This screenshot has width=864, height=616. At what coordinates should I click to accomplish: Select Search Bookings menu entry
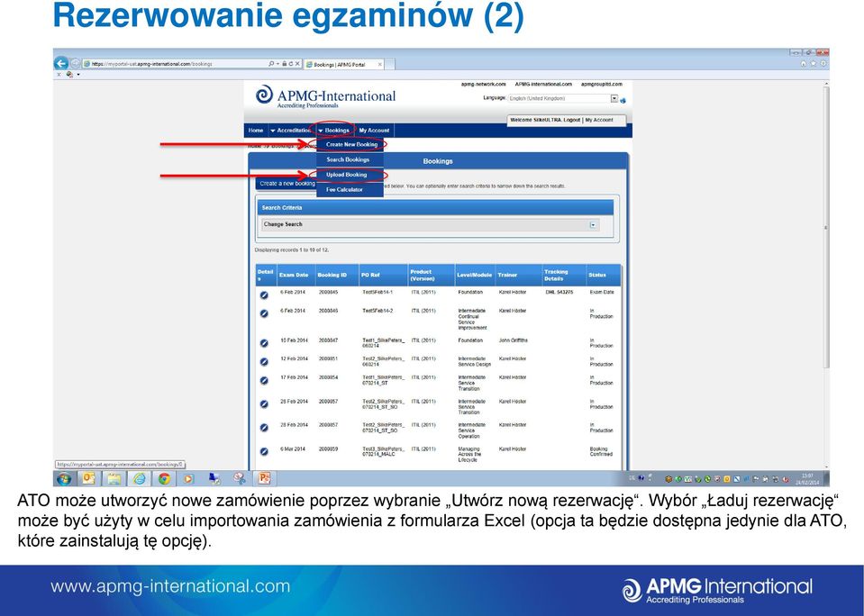point(348,159)
